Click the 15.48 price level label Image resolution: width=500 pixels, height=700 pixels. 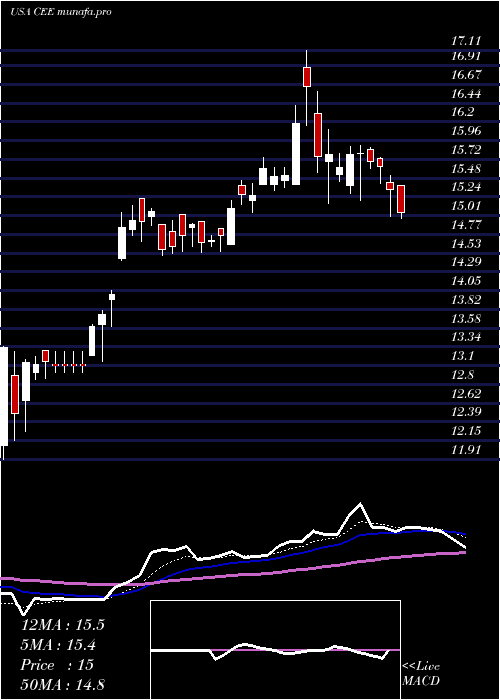pyautogui.click(x=466, y=169)
